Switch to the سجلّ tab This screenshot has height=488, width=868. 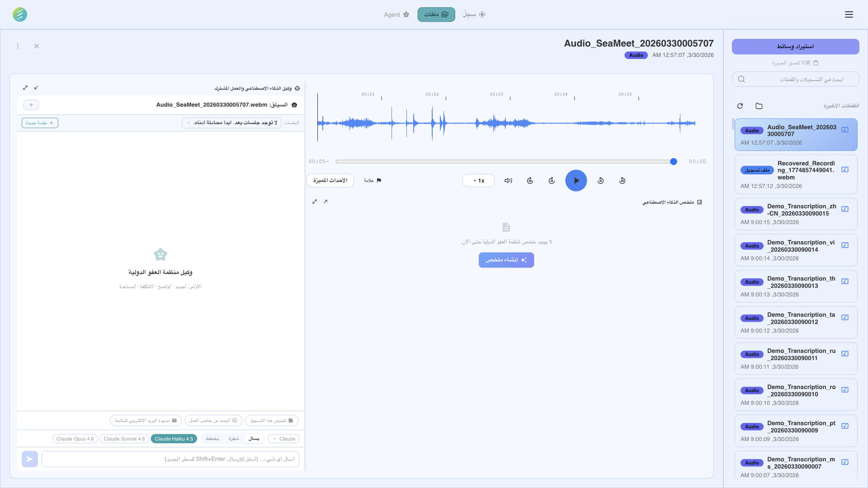(x=474, y=14)
